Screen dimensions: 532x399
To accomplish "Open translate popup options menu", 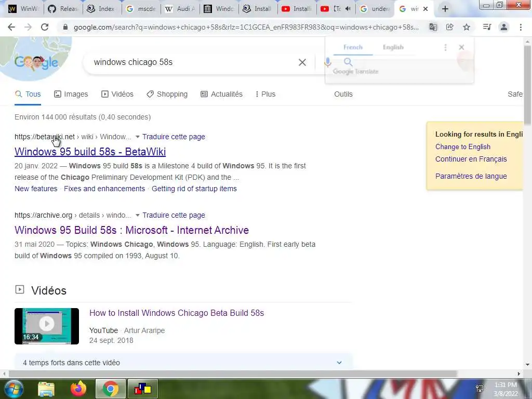I will [445, 47].
